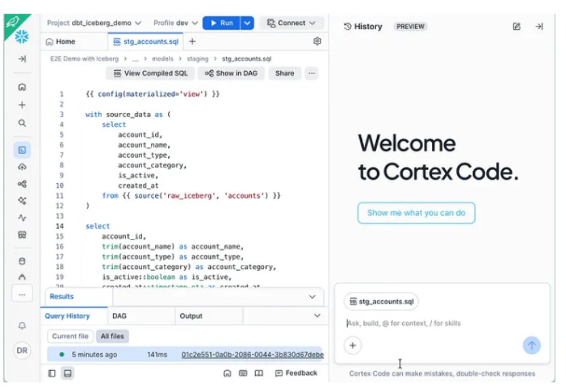Click View Compiled SQL button

[150, 73]
